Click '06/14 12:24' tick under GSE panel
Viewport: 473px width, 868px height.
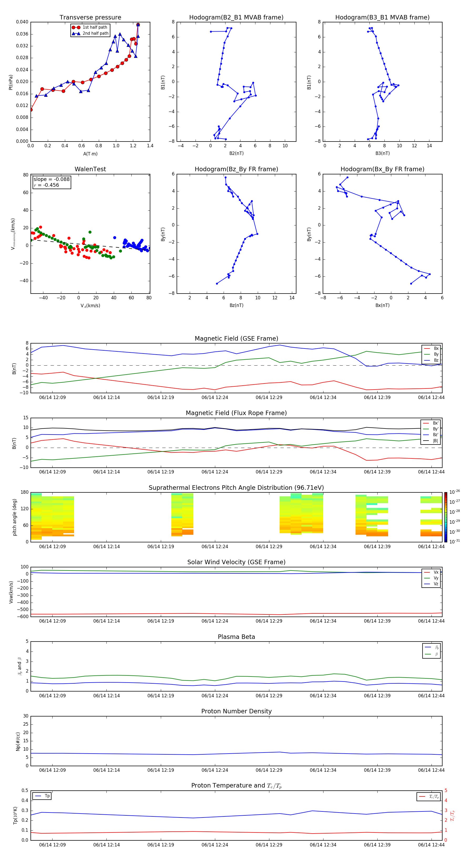pyautogui.click(x=215, y=398)
